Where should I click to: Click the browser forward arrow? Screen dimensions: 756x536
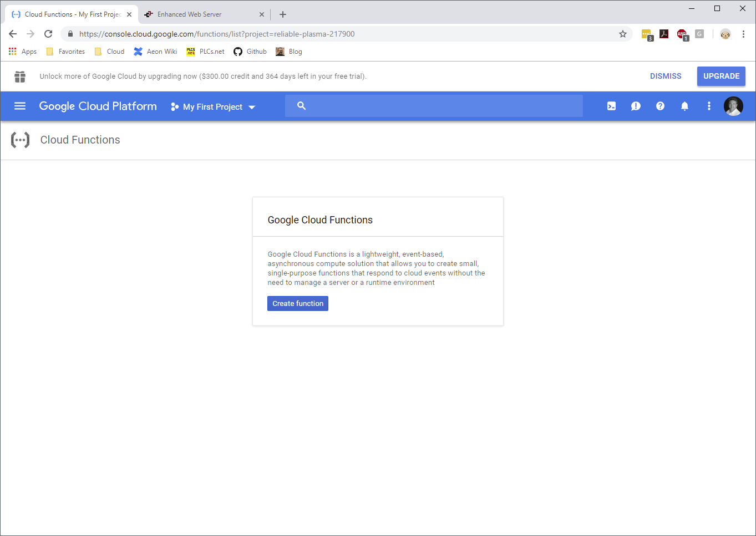(x=31, y=34)
